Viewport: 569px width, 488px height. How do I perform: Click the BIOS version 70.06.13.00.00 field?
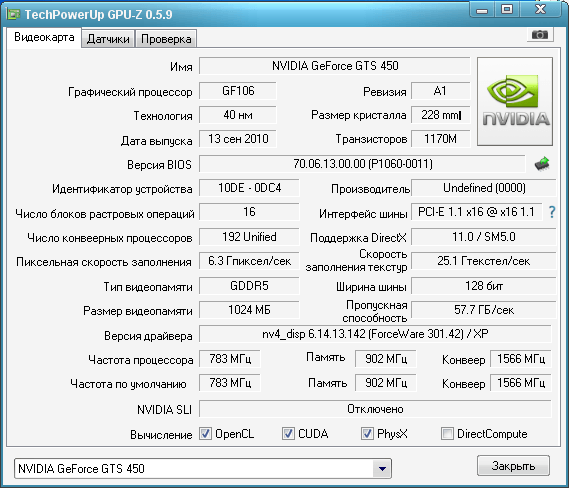click(x=362, y=164)
